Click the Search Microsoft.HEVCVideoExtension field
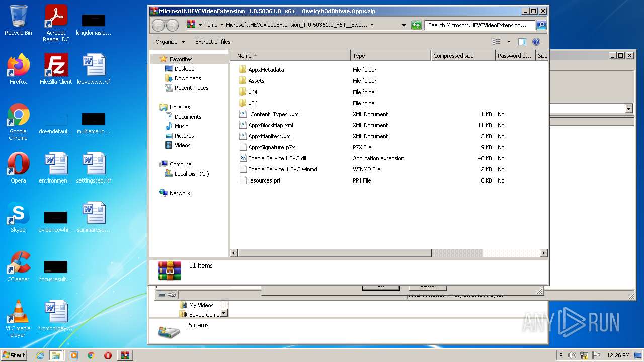 pos(480,25)
